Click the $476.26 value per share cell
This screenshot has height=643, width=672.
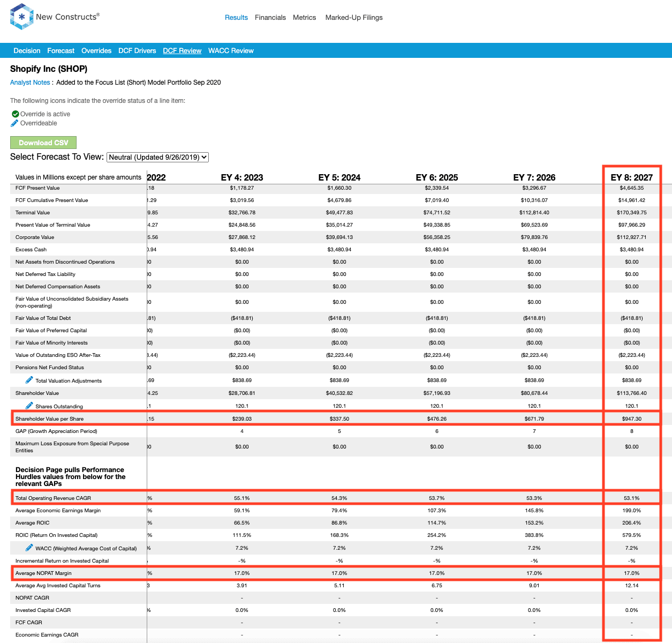click(x=437, y=419)
